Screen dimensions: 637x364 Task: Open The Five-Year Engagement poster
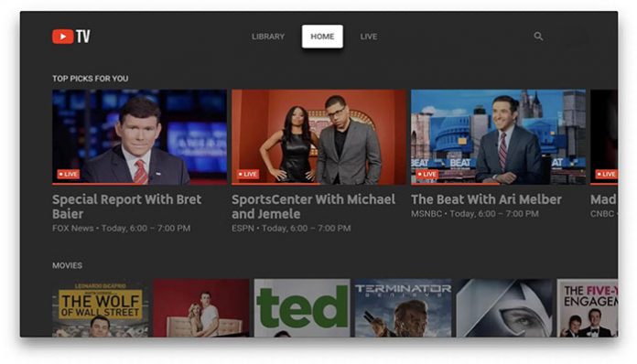[588, 308]
